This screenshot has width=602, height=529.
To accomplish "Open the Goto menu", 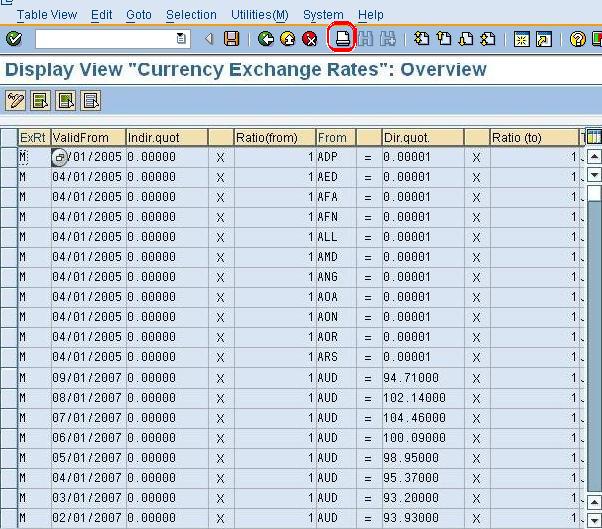I will (139, 15).
